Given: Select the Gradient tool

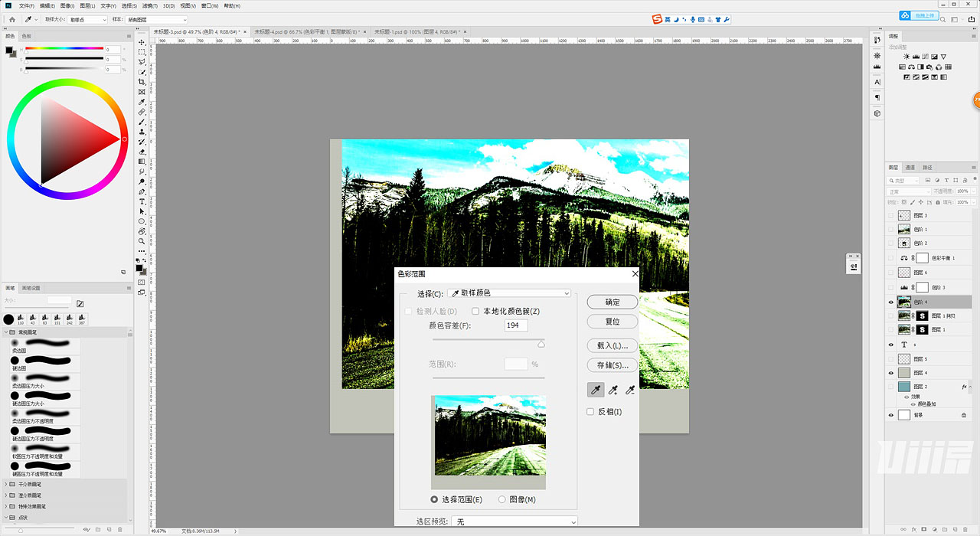Looking at the screenshot, I should point(142,162).
